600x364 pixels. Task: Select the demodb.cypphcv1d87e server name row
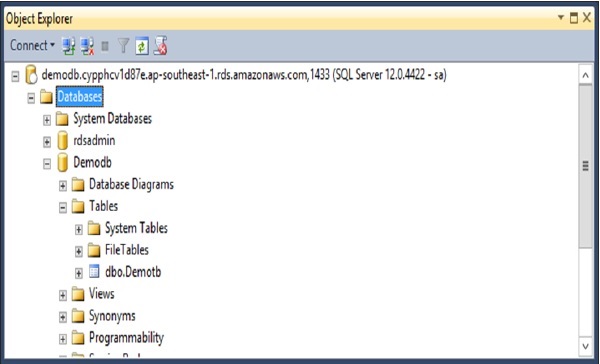[244, 74]
